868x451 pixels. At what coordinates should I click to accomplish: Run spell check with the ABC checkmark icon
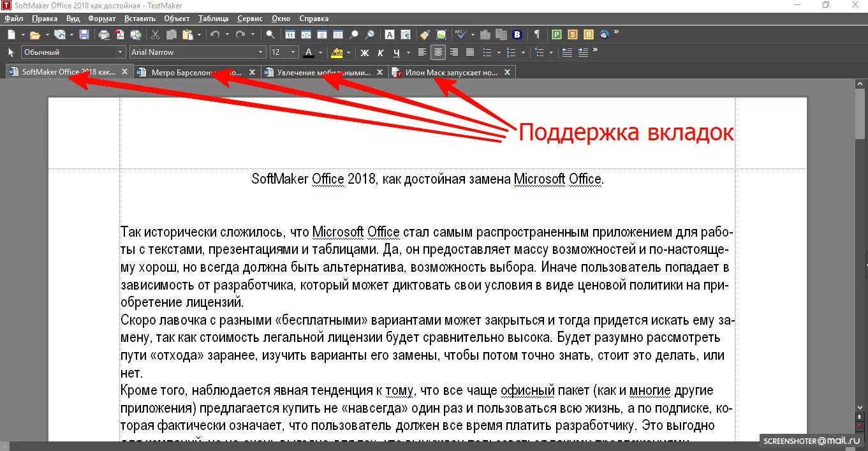tap(460, 34)
